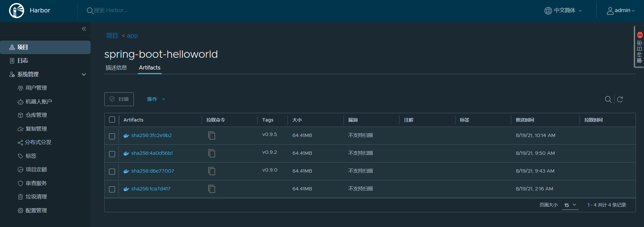Open 项目 breadcrumb link
The width and height of the screenshot is (644, 227).
[x=112, y=36]
